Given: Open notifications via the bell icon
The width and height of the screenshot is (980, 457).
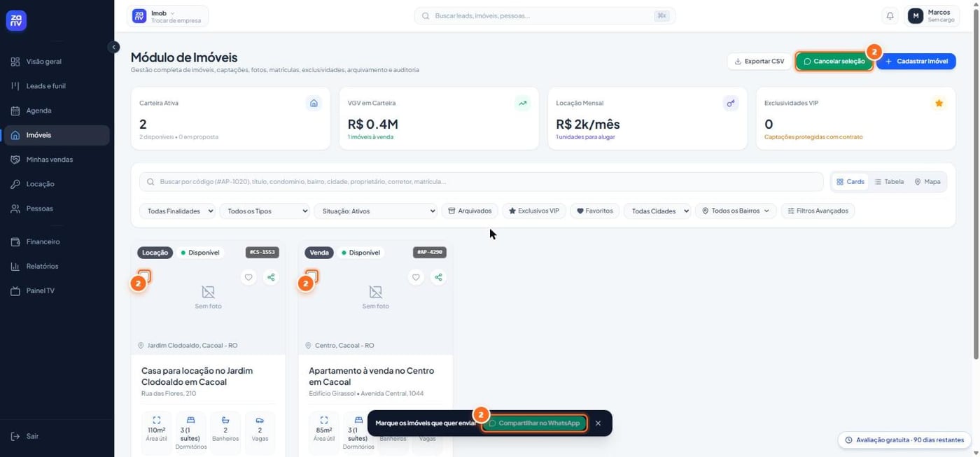Looking at the screenshot, I should [890, 15].
